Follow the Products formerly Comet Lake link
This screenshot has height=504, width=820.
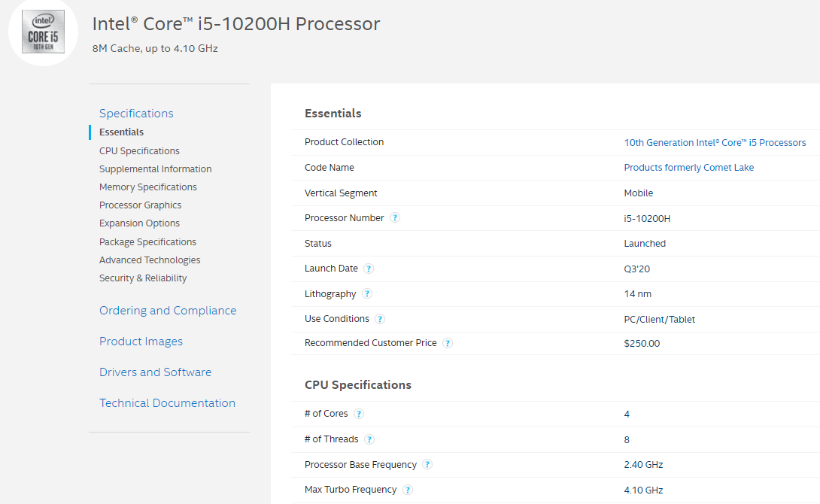coord(688,167)
